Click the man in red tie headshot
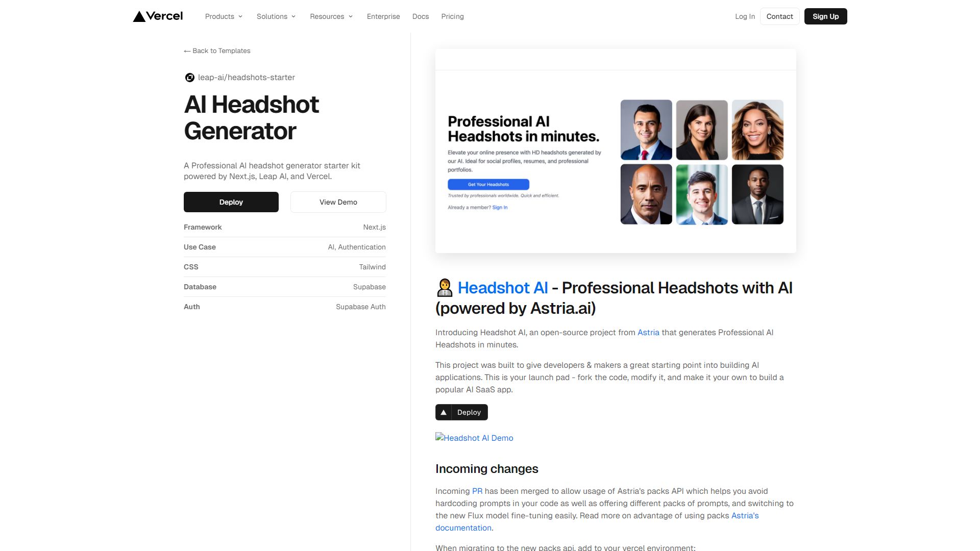980x551 pixels. 646,130
